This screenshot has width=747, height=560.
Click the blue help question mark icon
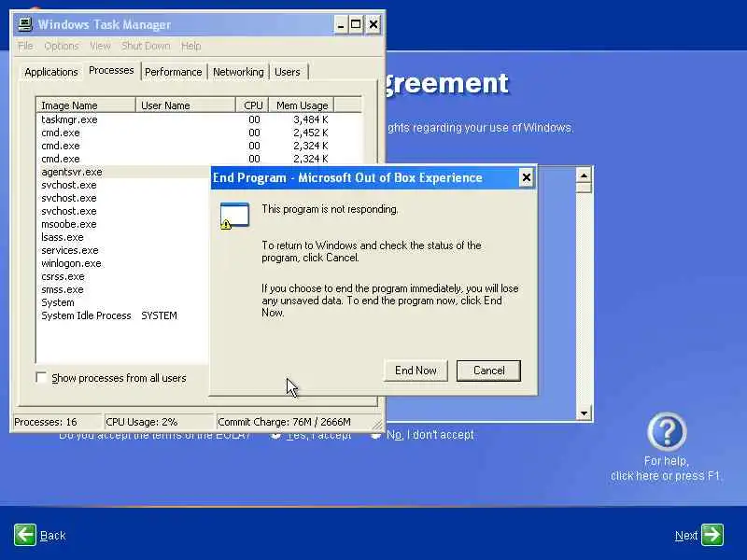(667, 431)
